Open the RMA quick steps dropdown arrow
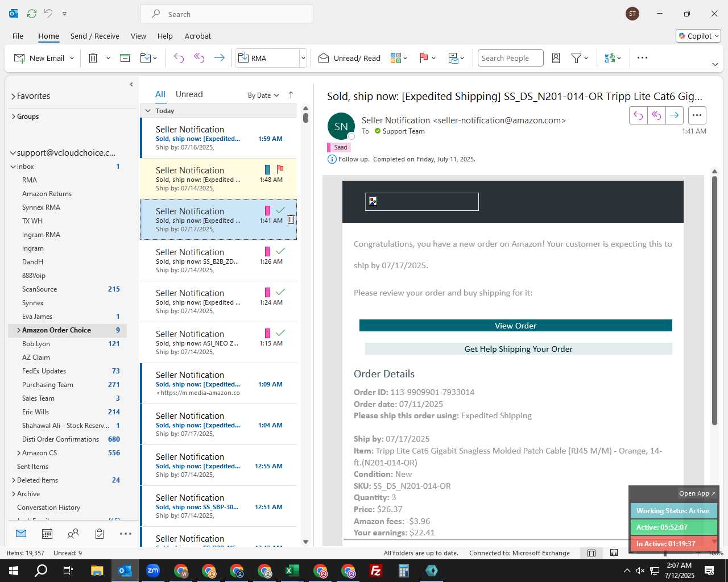 (303, 58)
